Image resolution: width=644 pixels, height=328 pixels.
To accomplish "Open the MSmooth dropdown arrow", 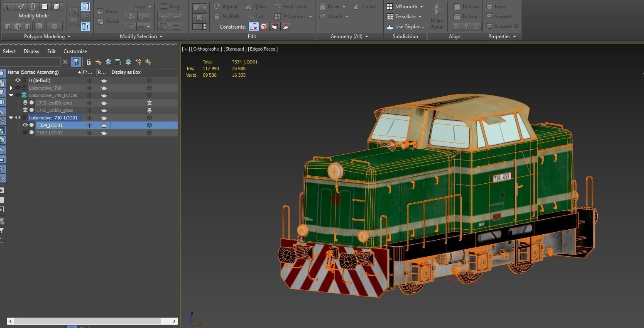I will tap(421, 7).
